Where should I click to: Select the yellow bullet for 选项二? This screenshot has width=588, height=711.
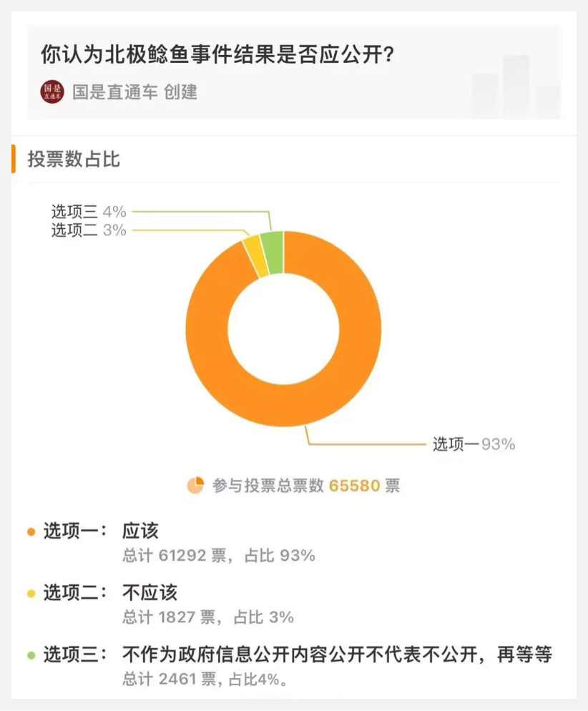(31, 594)
